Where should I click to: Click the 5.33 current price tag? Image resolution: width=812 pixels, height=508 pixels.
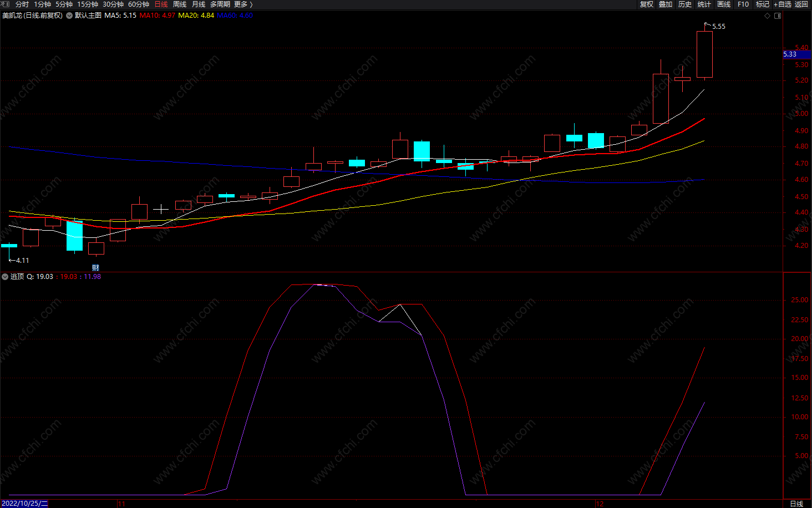(796, 54)
